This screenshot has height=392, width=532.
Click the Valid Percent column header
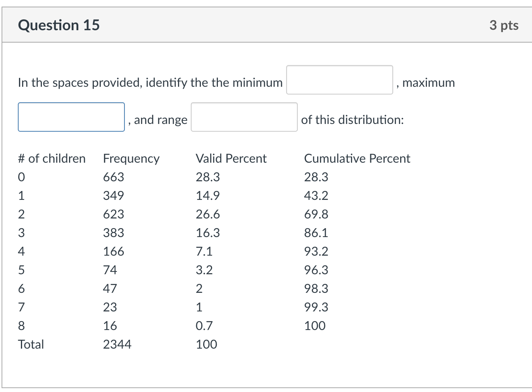(x=231, y=158)
